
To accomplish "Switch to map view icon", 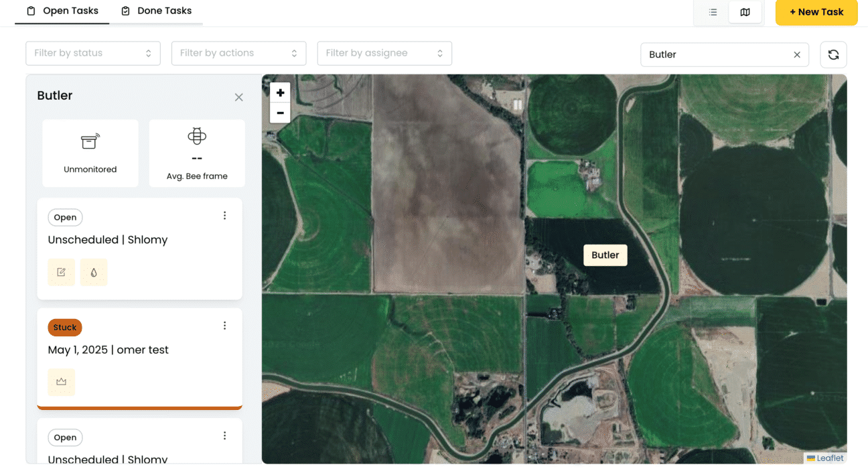I will point(745,12).
